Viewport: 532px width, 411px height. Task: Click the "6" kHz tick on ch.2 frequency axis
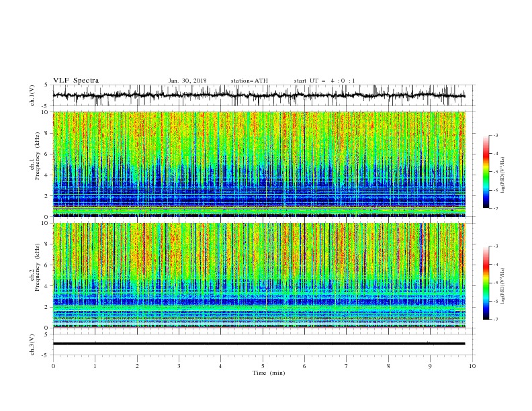[48, 265]
